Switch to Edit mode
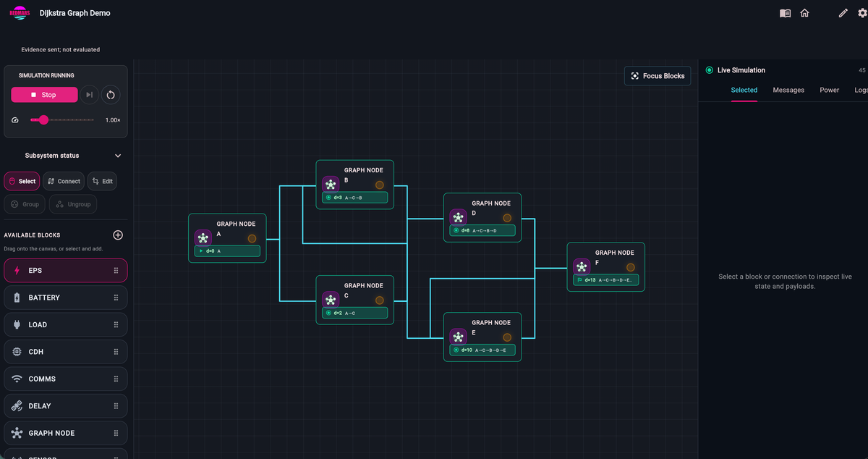Screen dimensions: 868x459 click(102, 181)
